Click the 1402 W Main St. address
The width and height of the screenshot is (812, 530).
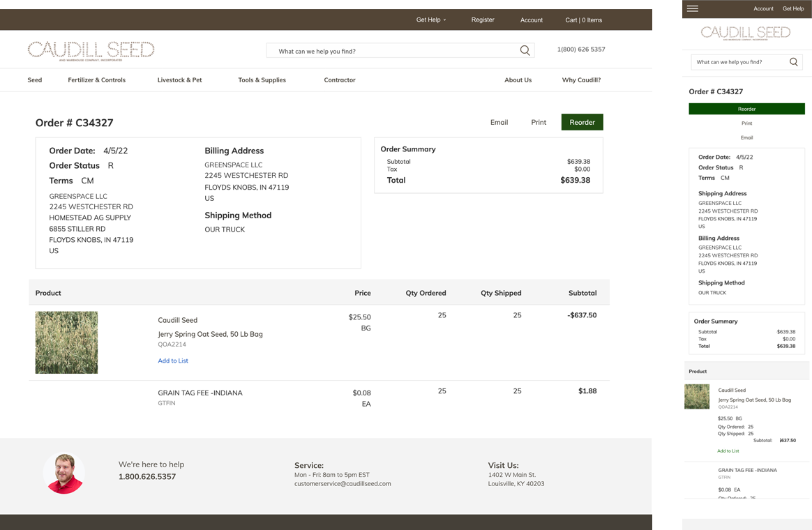511,475
